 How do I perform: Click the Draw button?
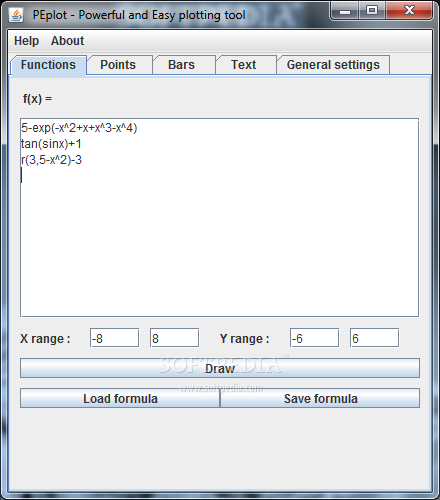tap(220, 368)
